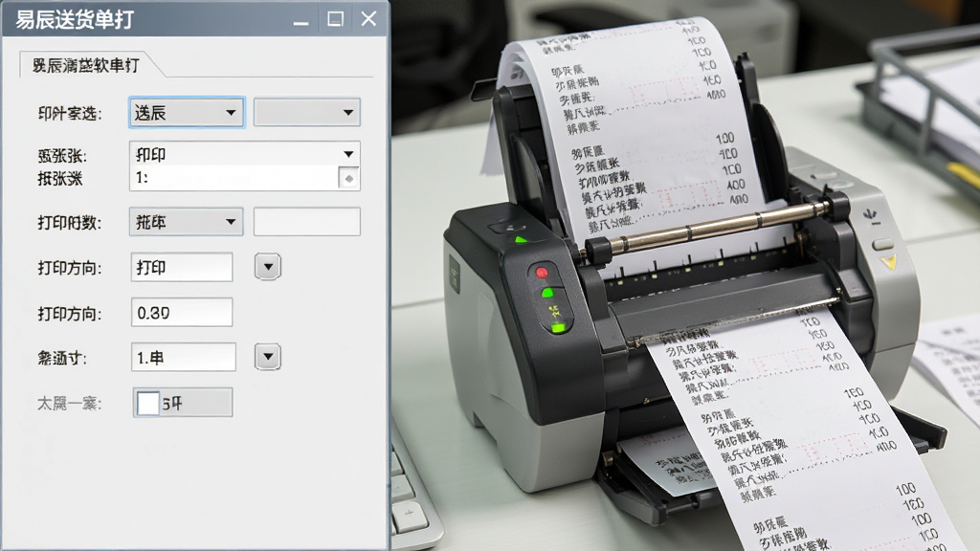Select the tab at top of dialog

[x=85, y=65]
